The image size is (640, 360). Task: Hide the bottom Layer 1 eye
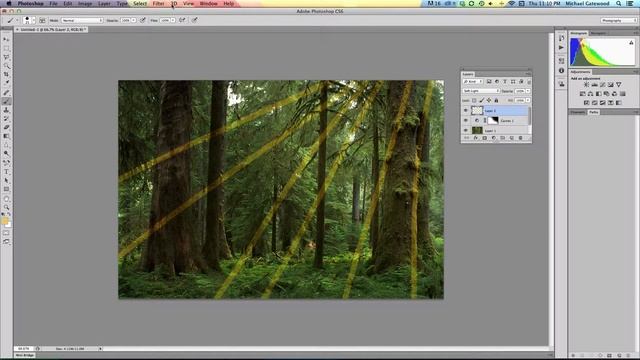pyautogui.click(x=466, y=130)
